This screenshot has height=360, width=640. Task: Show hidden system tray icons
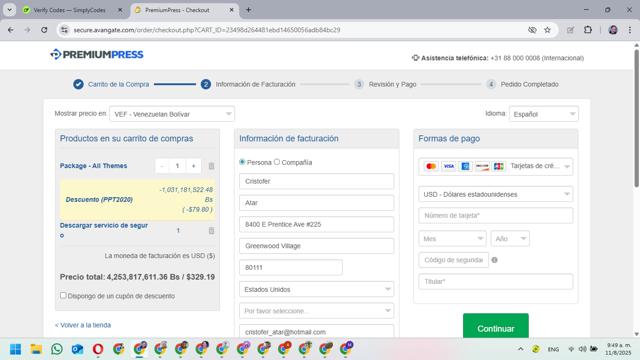click(x=520, y=349)
